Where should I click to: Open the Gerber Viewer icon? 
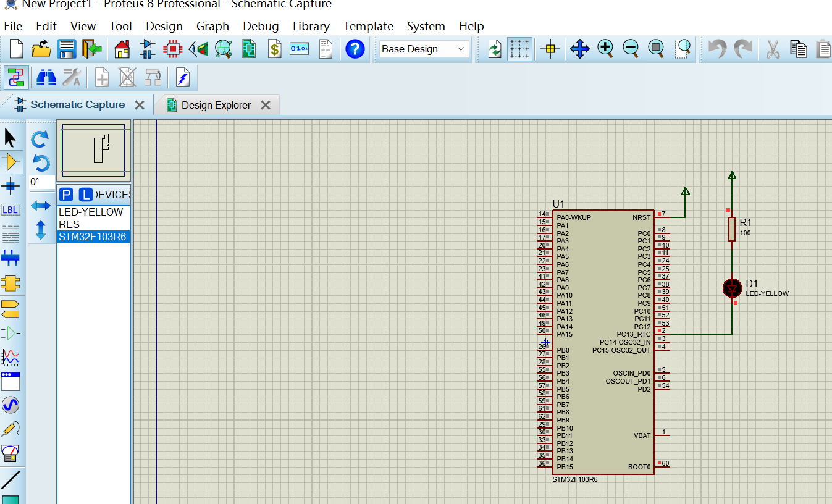click(x=223, y=49)
